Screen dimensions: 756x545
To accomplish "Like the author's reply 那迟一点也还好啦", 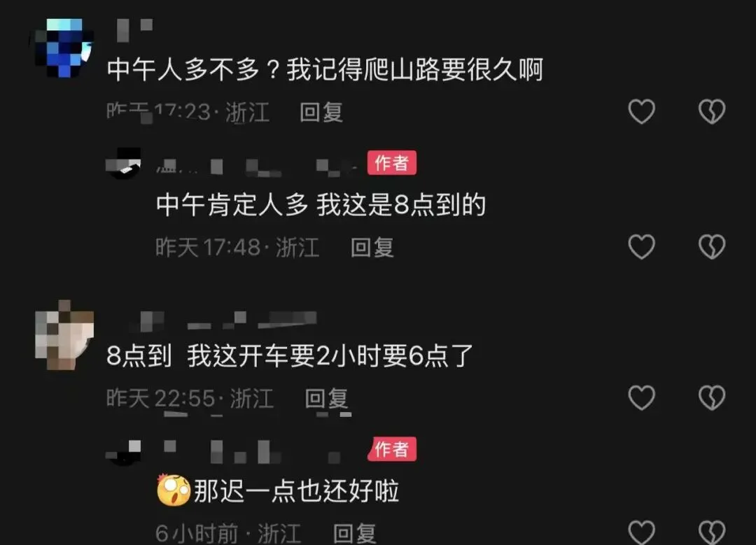I will (641, 532).
